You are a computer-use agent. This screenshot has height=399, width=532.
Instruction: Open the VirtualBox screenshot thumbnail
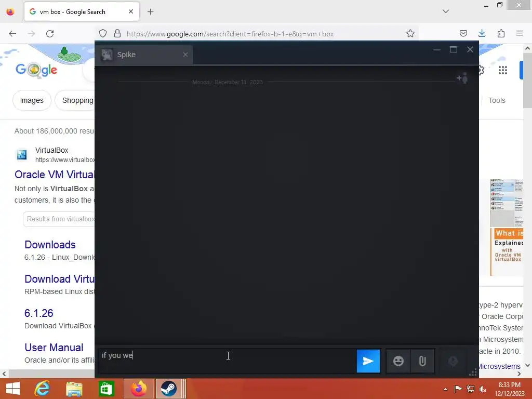tap(507, 203)
